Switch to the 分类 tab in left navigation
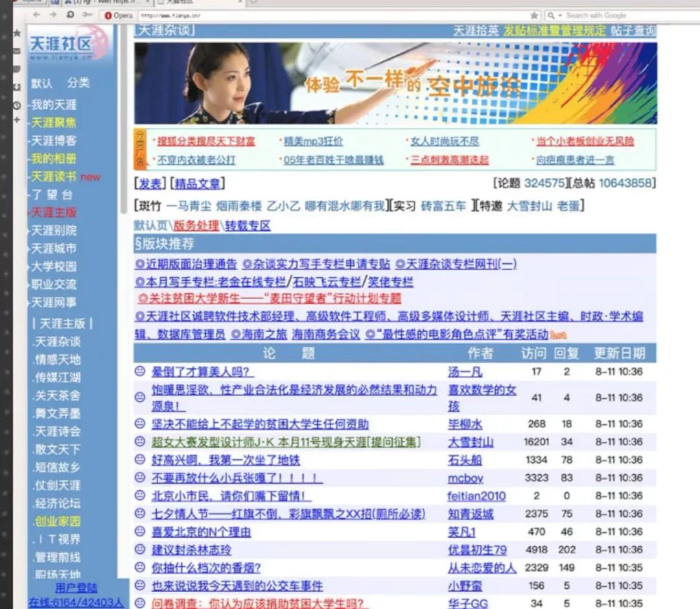Viewport: 700px width, 609px height. pyautogui.click(x=78, y=82)
